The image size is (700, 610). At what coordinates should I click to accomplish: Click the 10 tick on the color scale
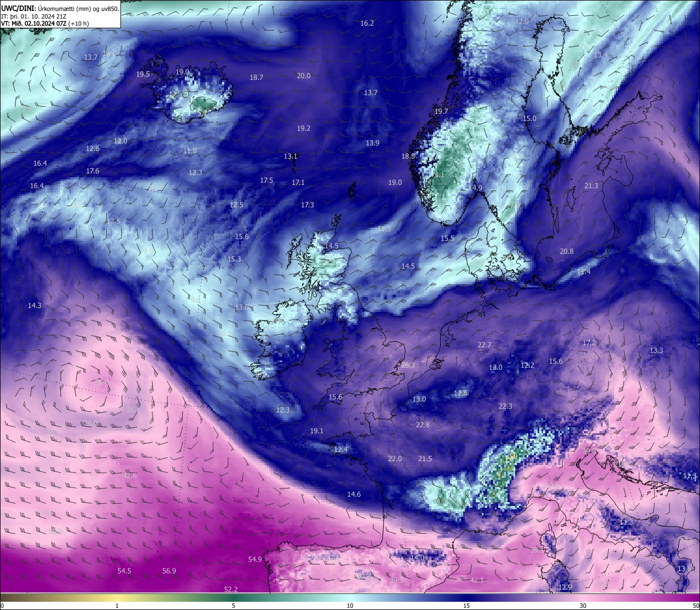click(x=349, y=606)
